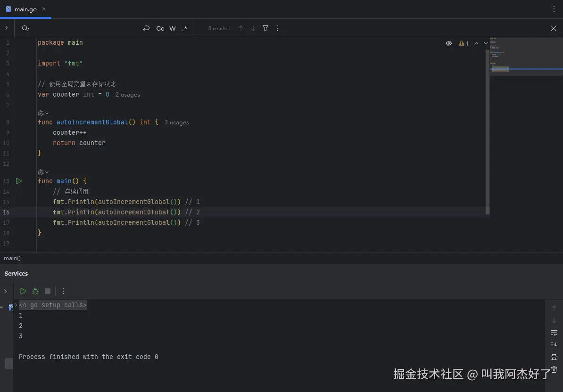Close the find bar

(x=553, y=28)
